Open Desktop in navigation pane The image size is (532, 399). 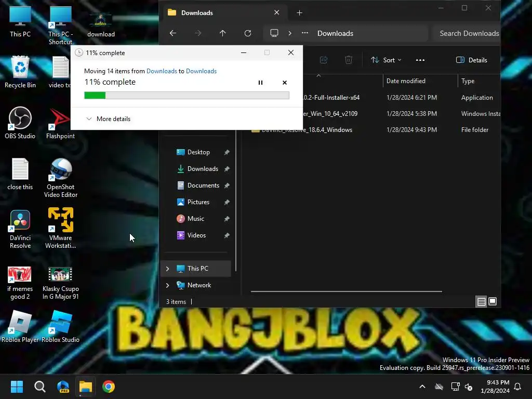coord(198,152)
